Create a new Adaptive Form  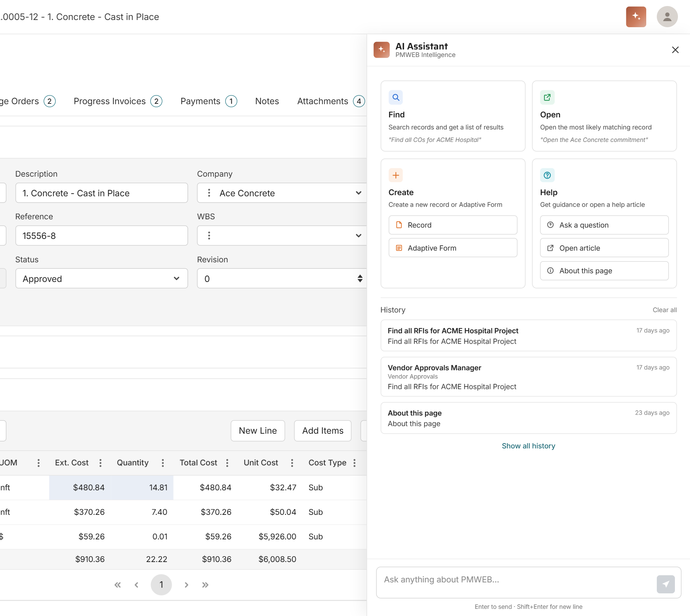pos(453,248)
